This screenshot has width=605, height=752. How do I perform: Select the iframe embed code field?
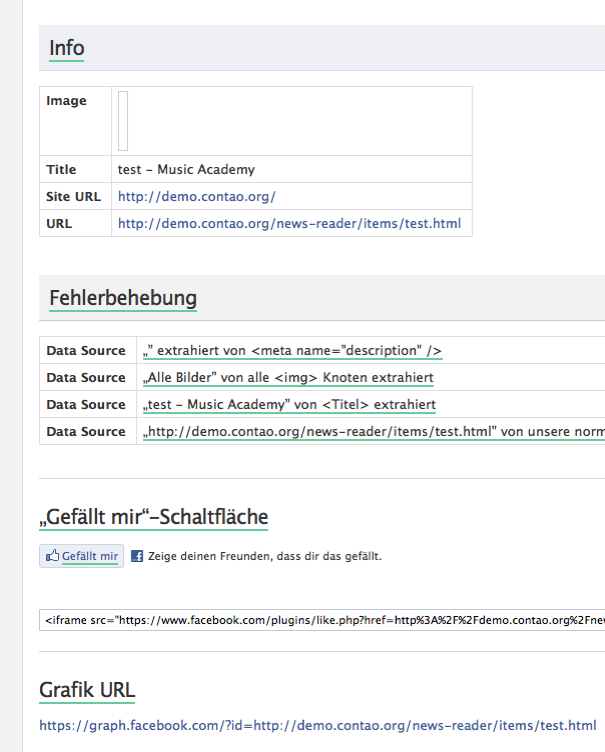(322, 620)
